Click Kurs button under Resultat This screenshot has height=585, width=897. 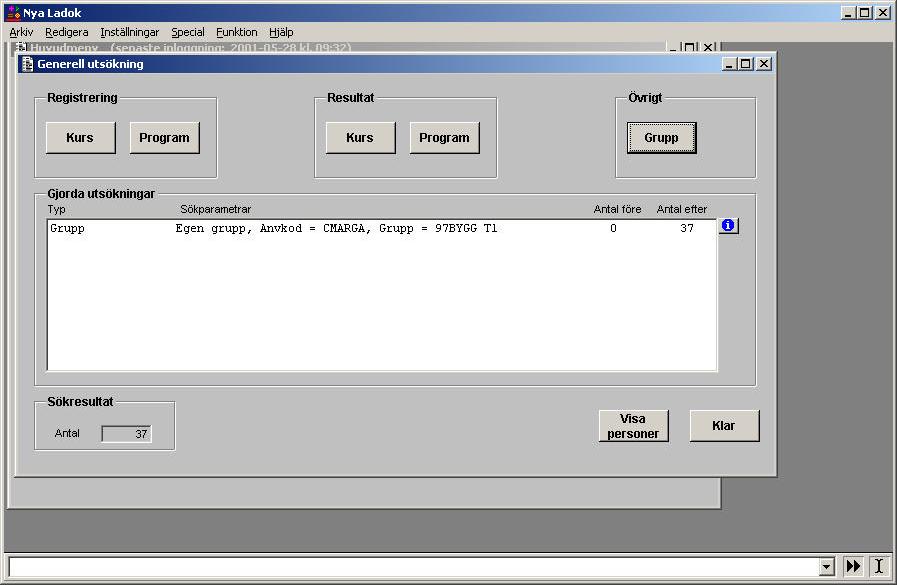[360, 138]
